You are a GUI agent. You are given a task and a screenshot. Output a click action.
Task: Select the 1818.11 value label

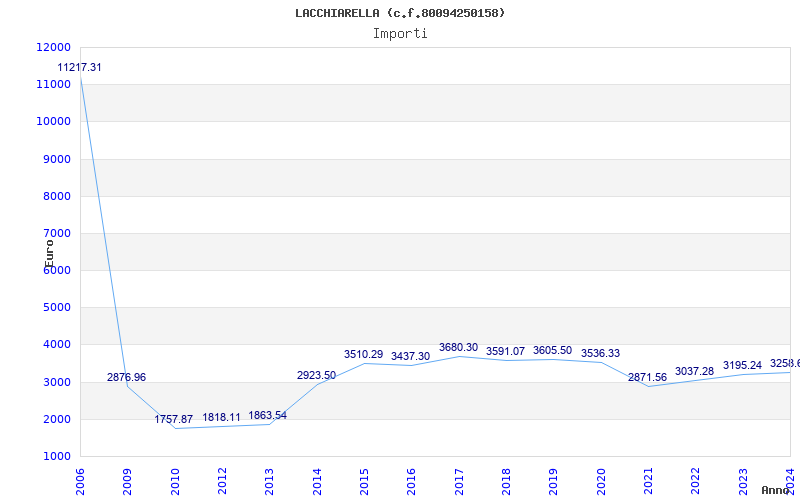221,417
